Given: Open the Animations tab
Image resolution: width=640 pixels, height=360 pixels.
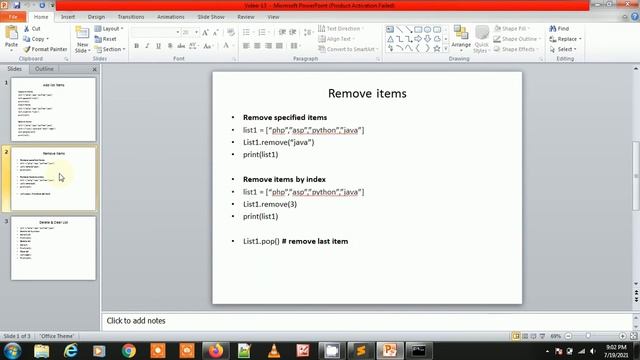Looking at the screenshot, I should click(171, 17).
